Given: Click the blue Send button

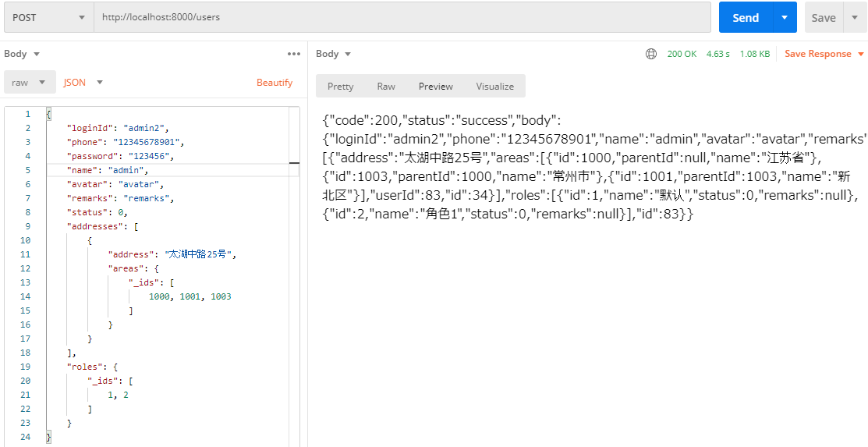Looking at the screenshot, I should pos(745,18).
